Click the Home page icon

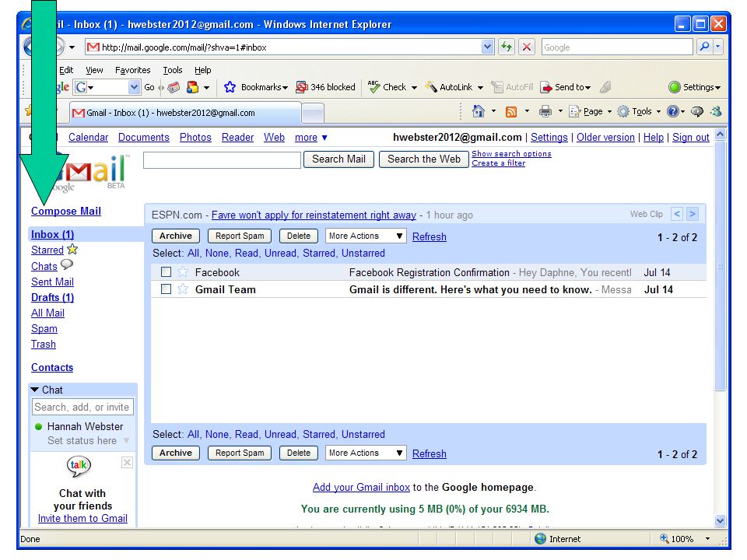tap(478, 111)
